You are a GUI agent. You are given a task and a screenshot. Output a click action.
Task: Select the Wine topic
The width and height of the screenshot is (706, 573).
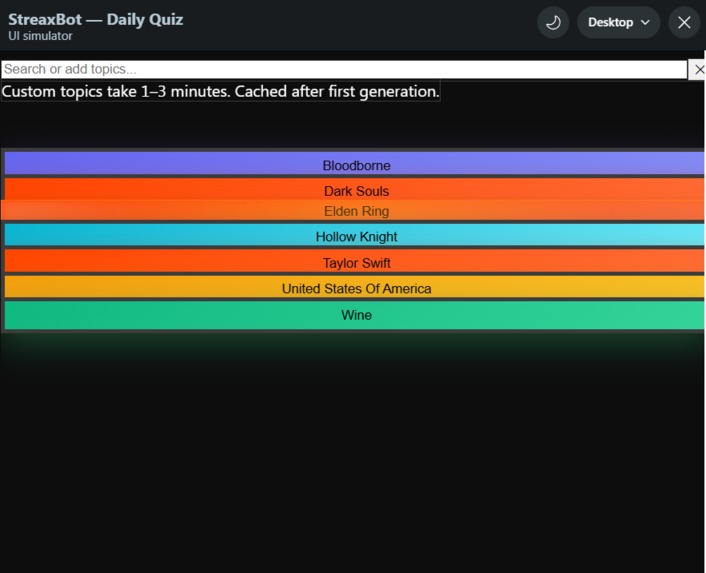tap(354, 315)
